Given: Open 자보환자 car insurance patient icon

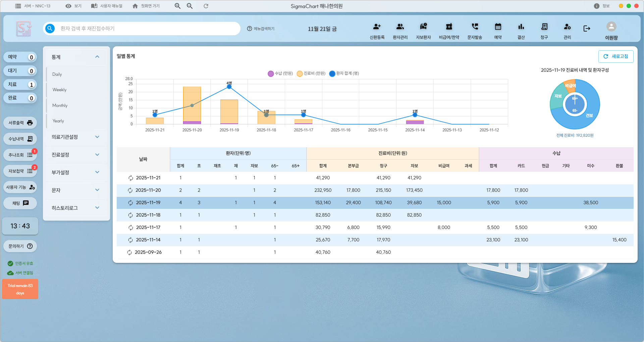Looking at the screenshot, I should [423, 27].
